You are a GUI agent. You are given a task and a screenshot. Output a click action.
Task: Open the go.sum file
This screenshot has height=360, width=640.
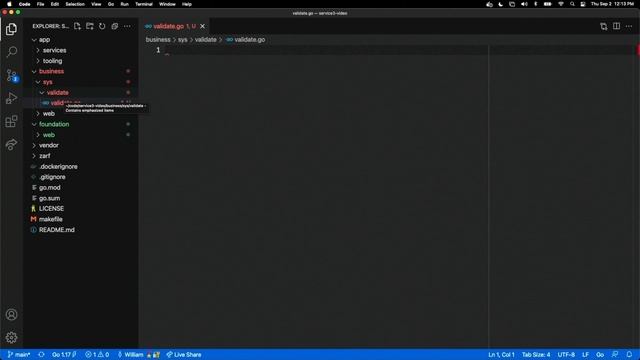point(81,198)
